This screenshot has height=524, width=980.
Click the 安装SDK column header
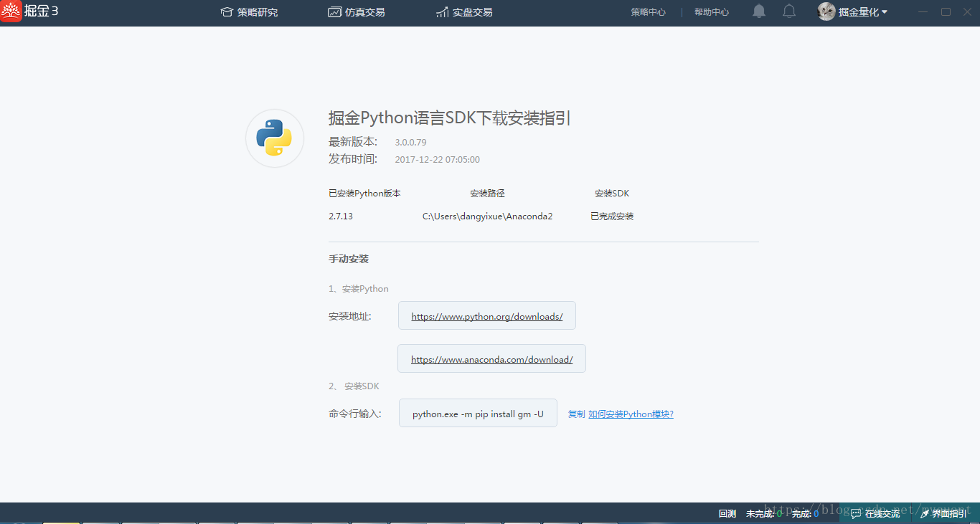click(x=612, y=194)
